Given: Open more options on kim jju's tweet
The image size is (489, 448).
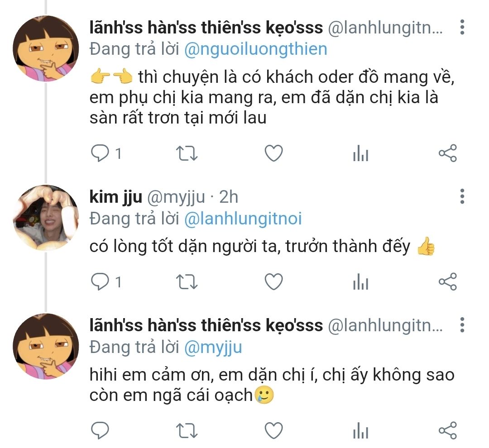Looking at the screenshot, I should tap(462, 197).
